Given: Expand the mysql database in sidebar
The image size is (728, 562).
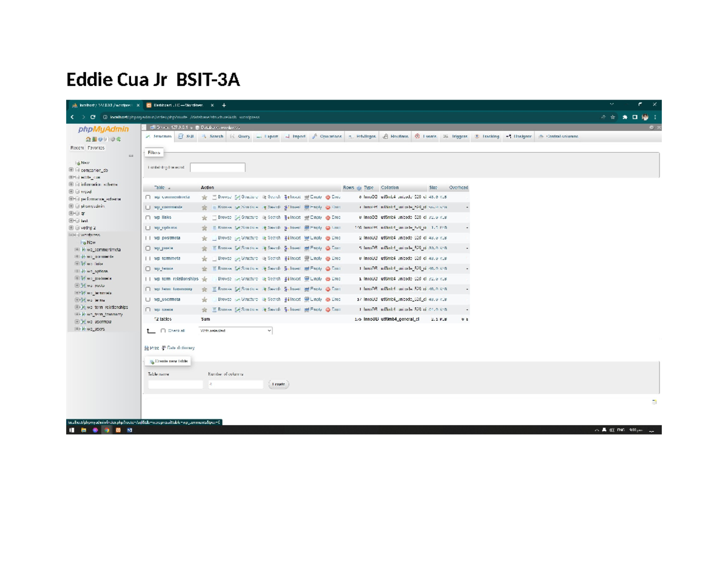Looking at the screenshot, I should [70, 192].
